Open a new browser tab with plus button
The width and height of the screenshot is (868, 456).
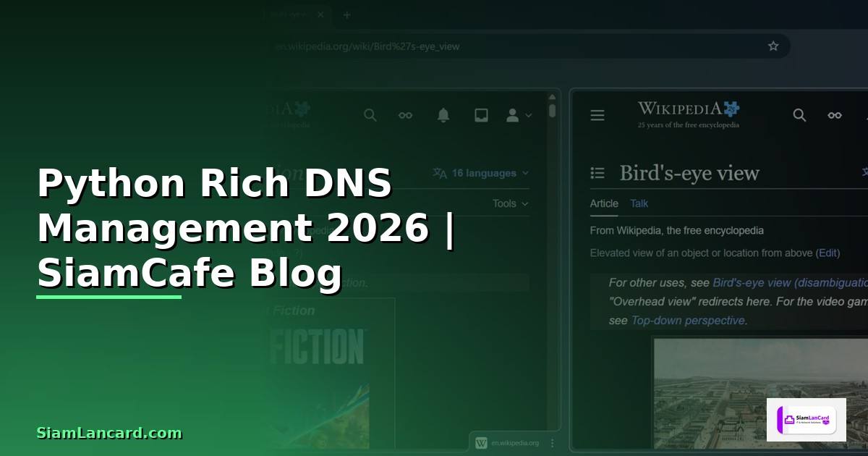[x=346, y=15]
